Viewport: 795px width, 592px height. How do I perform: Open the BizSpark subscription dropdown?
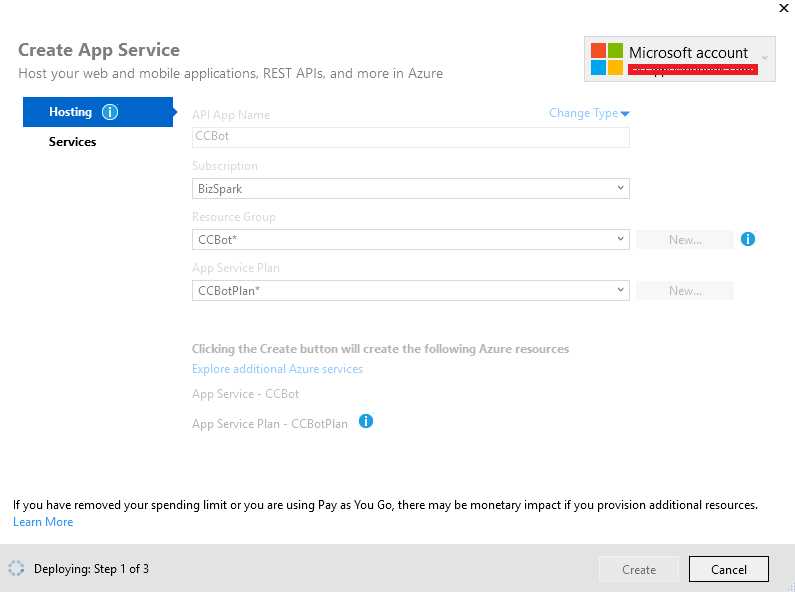click(411, 189)
